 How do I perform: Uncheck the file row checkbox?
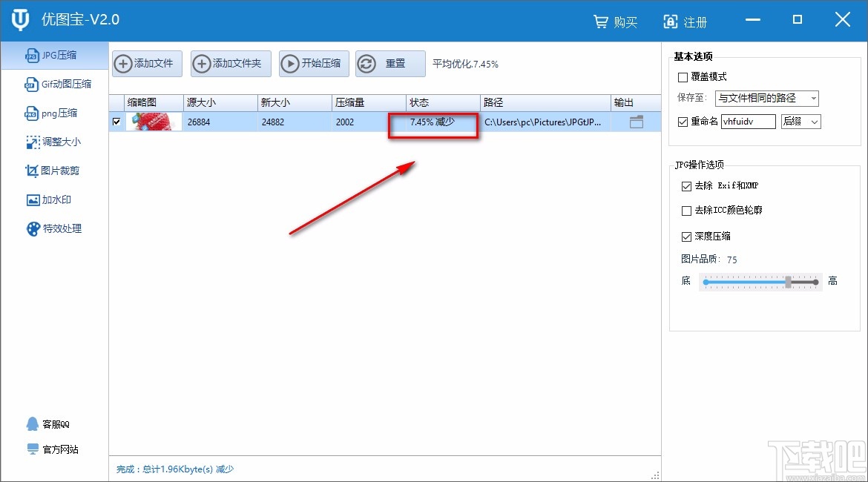coord(116,122)
